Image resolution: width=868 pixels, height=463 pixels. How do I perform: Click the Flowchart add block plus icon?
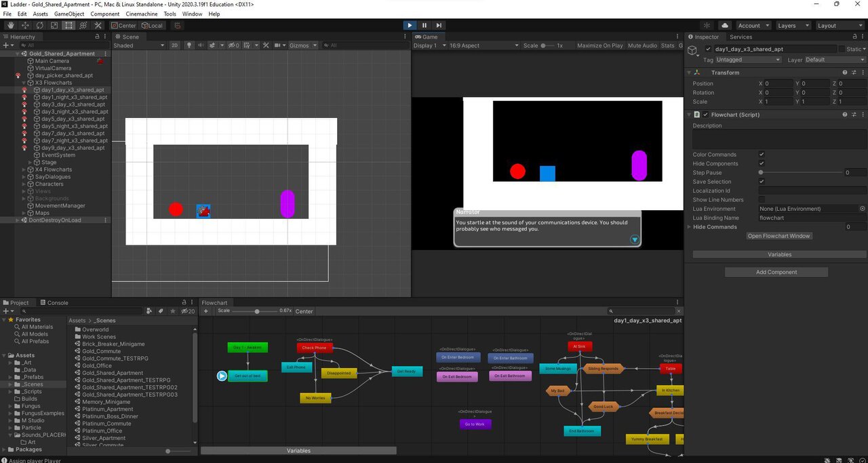point(205,311)
